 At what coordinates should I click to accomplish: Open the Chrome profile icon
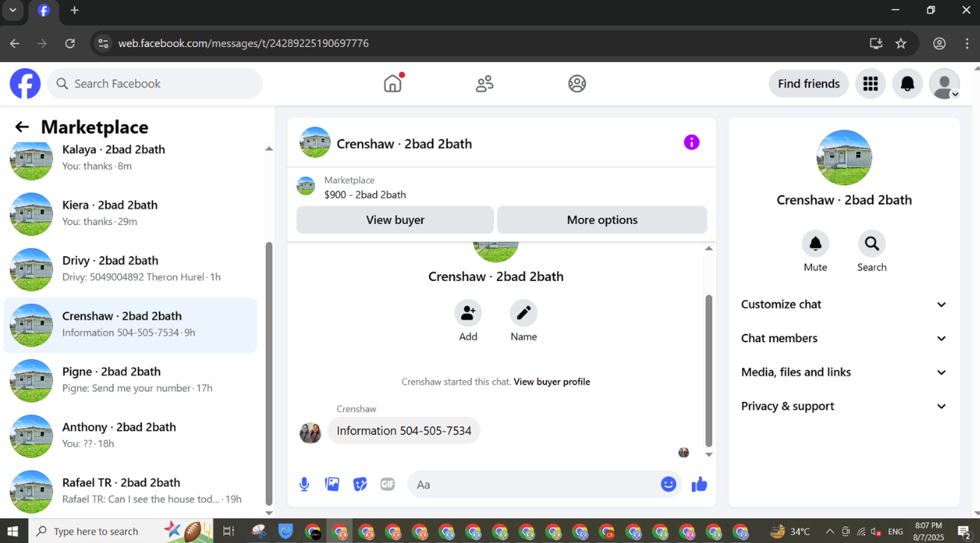coord(940,43)
